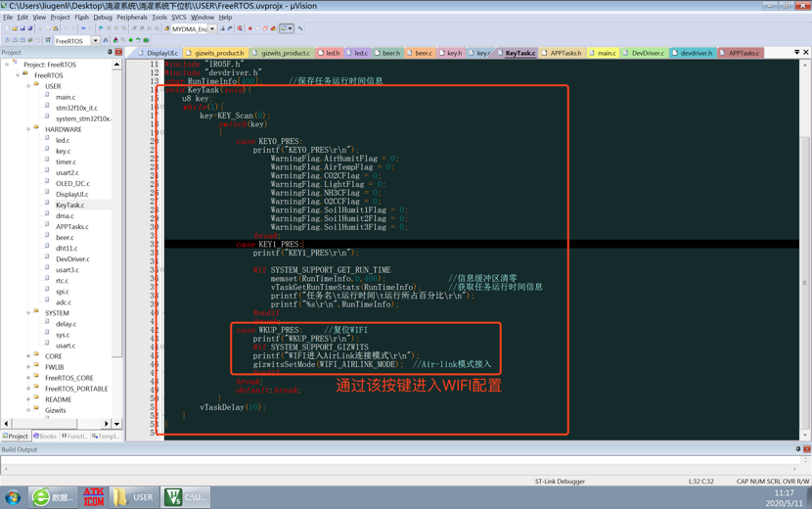The width and height of the screenshot is (812, 509).
Task: Download code to flash with LOAD icon
Action: [x=48, y=40]
